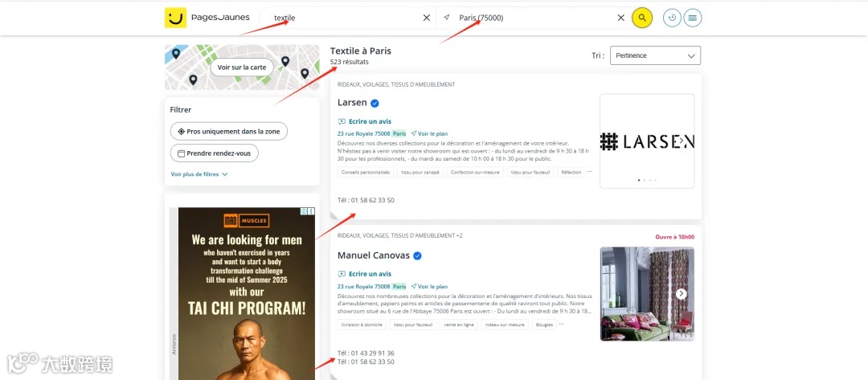The width and height of the screenshot is (868, 380).
Task: Click "523 résultats" count text
Action: tap(350, 62)
